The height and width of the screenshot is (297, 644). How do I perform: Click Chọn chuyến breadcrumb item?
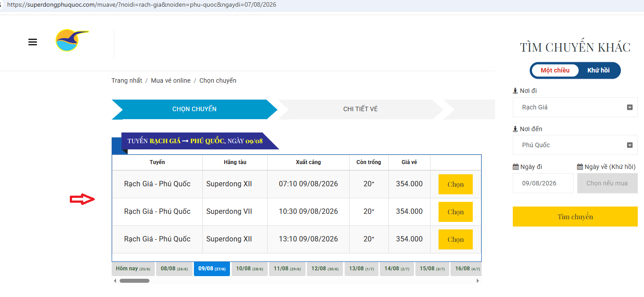218,80
